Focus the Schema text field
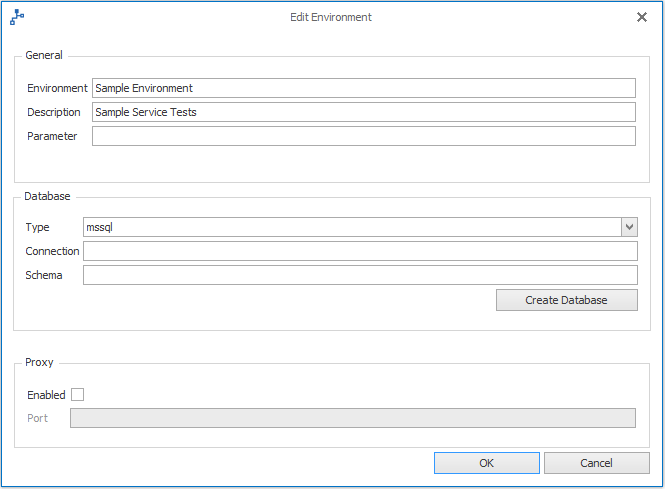Screen dimensions: 665x489 click(360, 275)
